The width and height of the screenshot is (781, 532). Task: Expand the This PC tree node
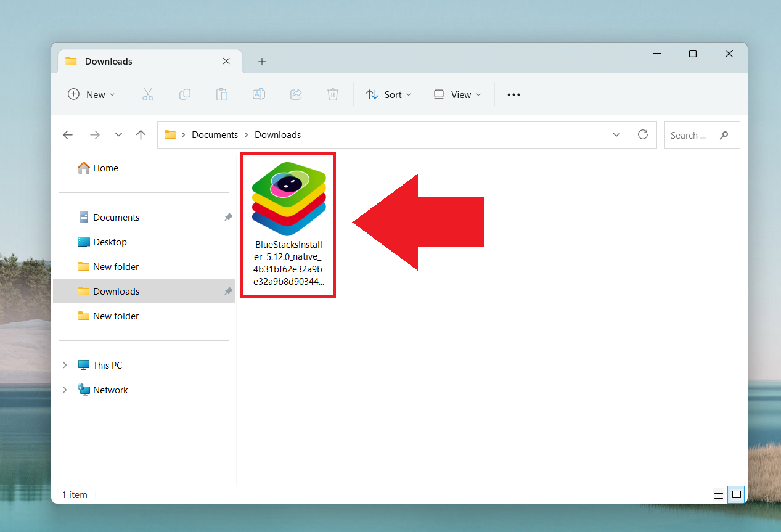tap(65, 366)
